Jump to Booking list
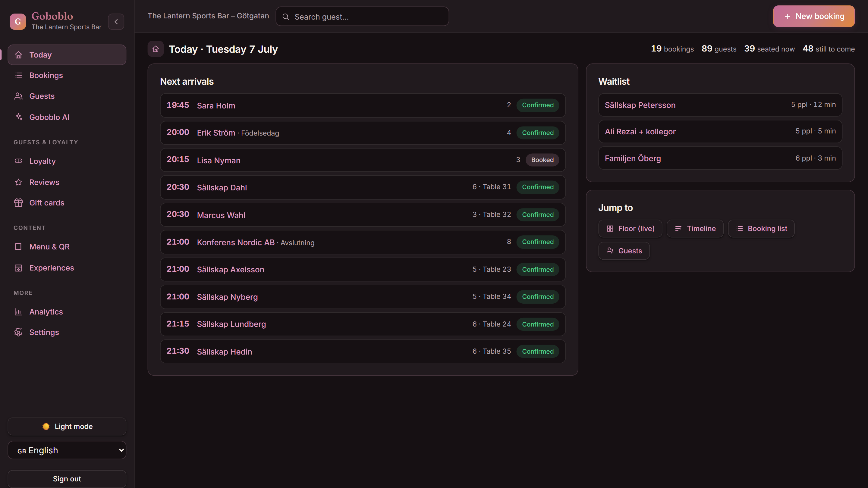 (761, 229)
